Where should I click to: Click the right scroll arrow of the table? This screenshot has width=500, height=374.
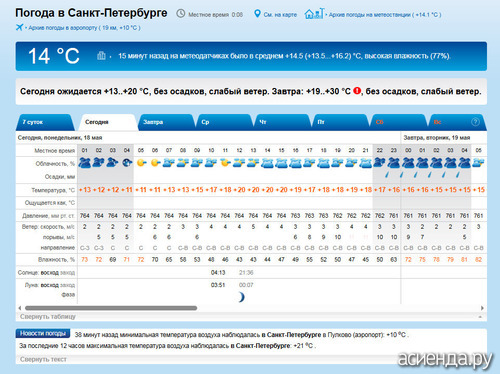(482, 308)
